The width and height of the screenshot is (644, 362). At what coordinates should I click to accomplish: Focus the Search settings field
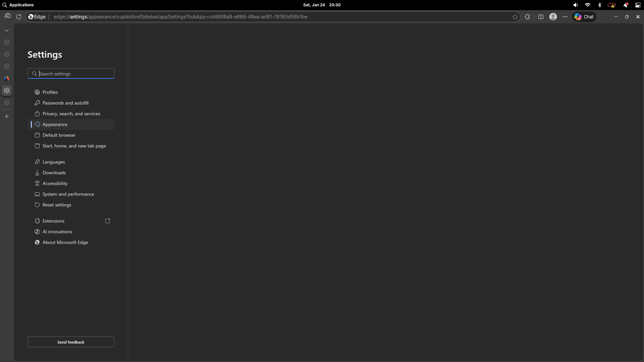pos(74,74)
